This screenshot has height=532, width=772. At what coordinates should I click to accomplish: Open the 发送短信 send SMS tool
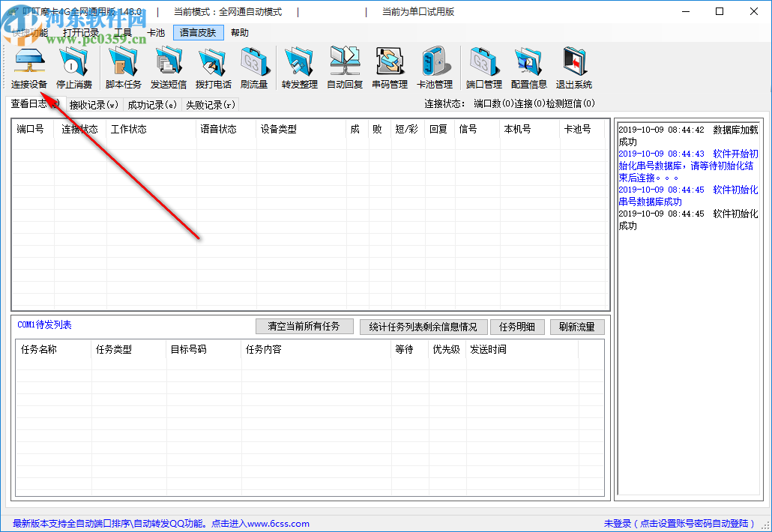[169, 68]
